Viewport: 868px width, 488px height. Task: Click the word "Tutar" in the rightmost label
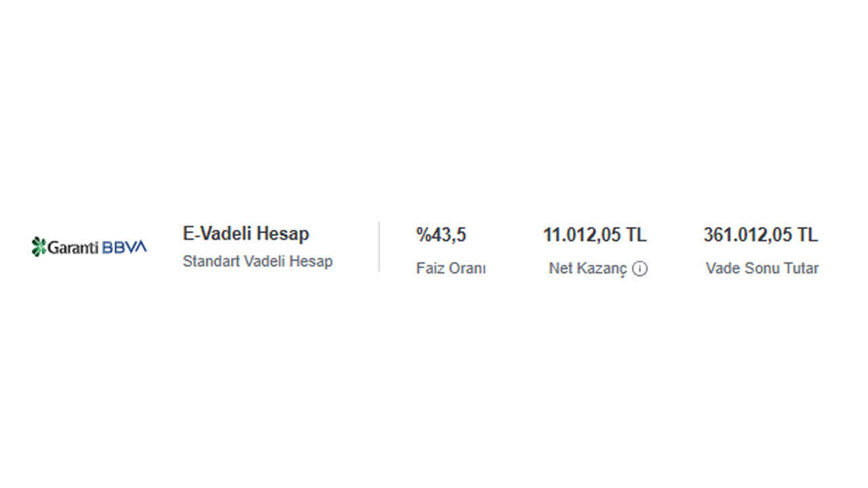coord(800,268)
